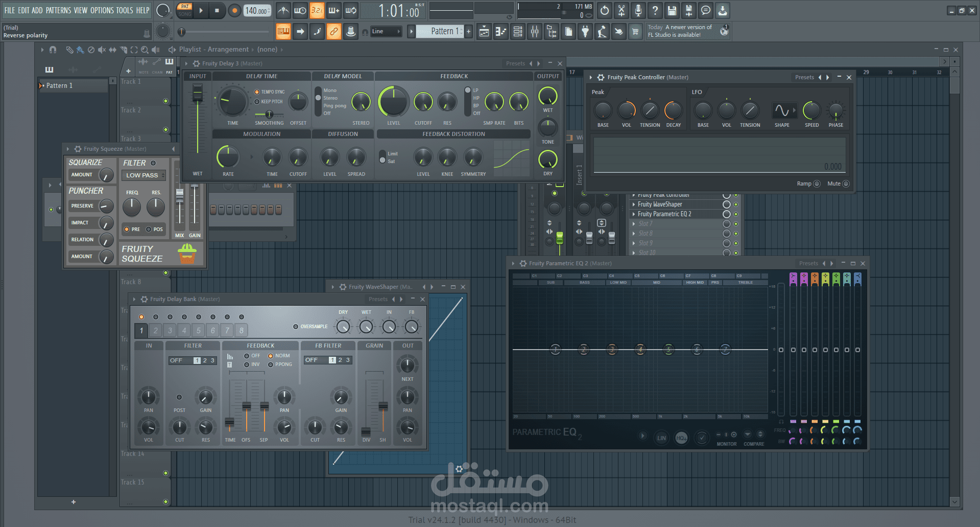Click EQ band 5 node on the graph
This screenshot has width=980, height=527.
click(x=668, y=350)
